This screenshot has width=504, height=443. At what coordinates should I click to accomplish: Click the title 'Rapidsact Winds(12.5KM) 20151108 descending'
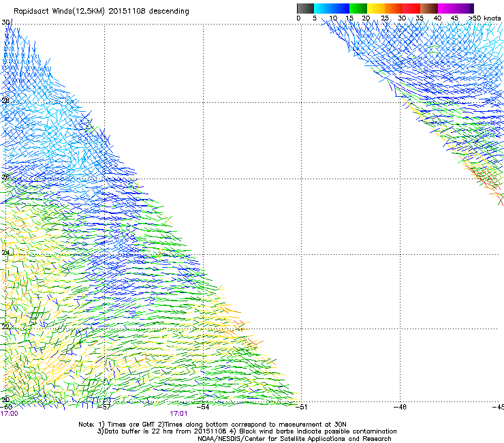(x=101, y=12)
